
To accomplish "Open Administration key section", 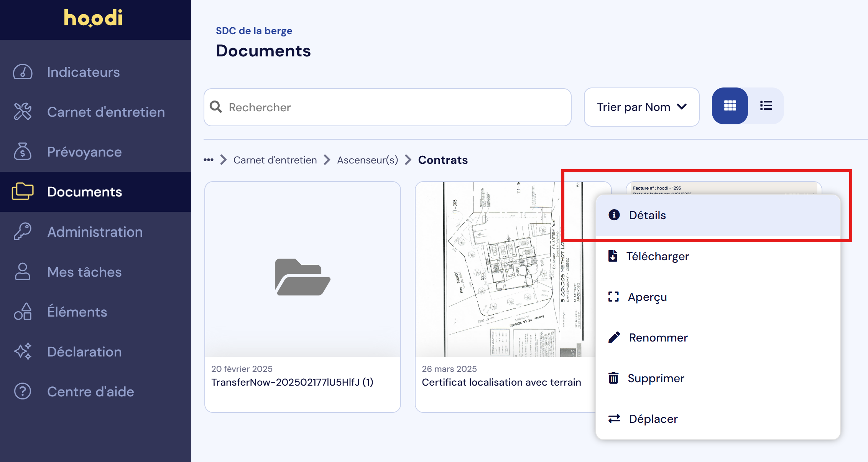I will [94, 232].
